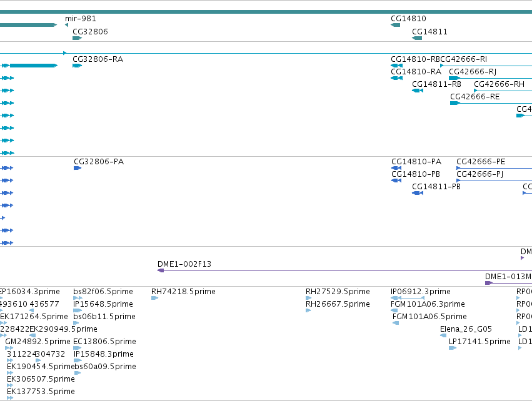Click the CG42666-RH transcript label

pyautogui.click(x=499, y=84)
